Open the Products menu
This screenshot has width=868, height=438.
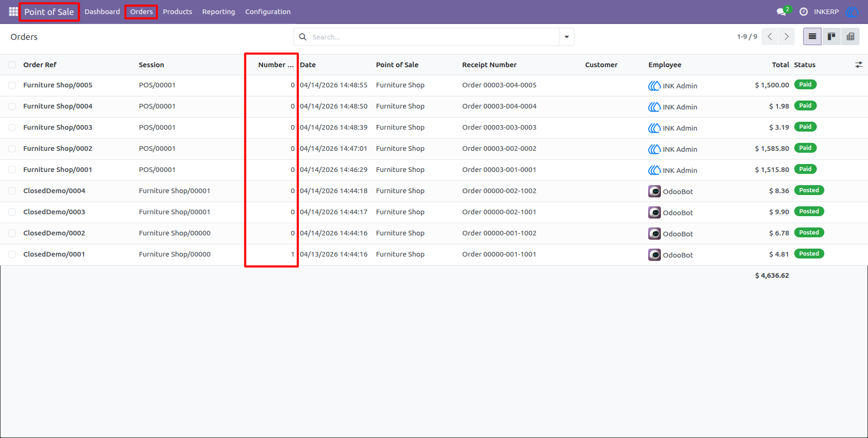tap(178, 12)
